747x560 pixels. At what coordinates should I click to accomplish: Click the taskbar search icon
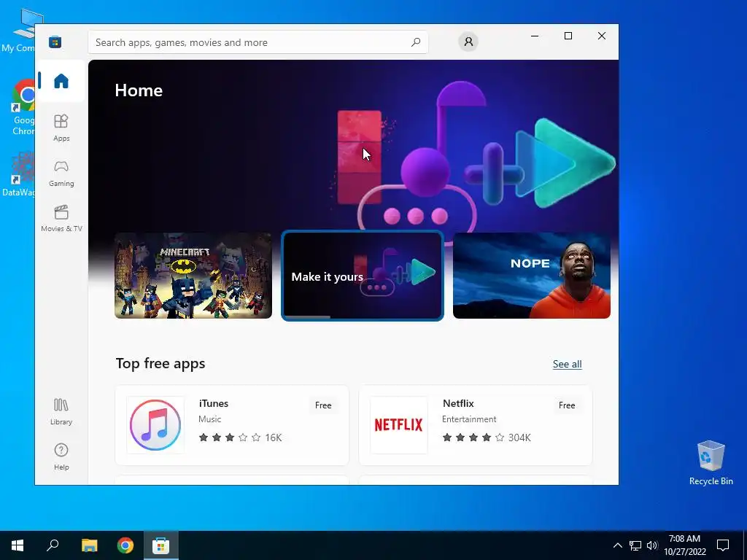tap(53, 545)
